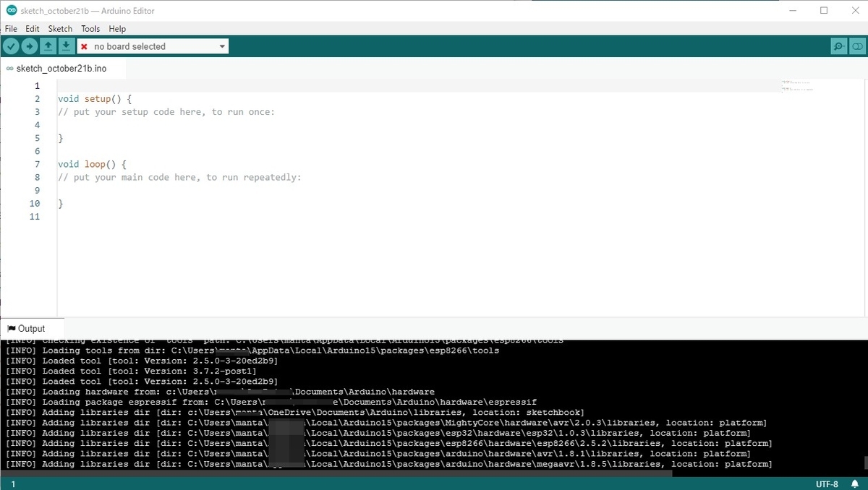Image resolution: width=868 pixels, height=490 pixels.
Task: Open the Tools menu
Action: point(90,29)
